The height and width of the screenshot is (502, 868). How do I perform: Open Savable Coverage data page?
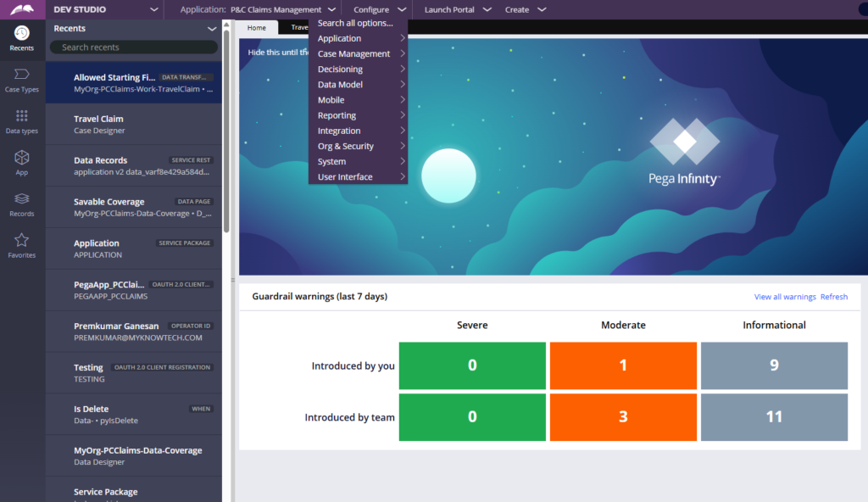click(134, 207)
